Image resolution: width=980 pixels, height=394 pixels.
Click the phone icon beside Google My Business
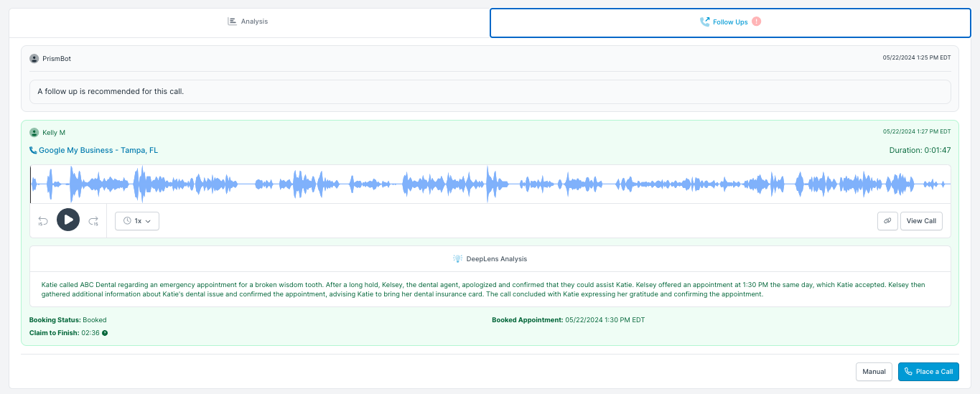coord(33,151)
